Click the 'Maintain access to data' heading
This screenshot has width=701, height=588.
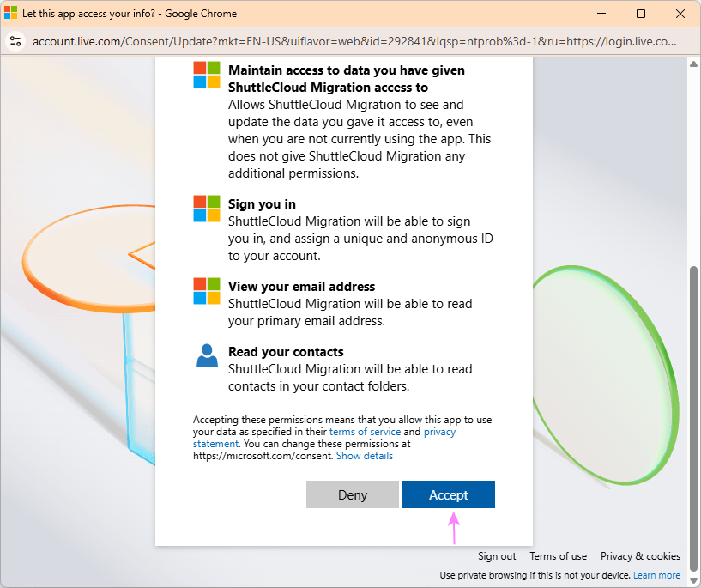347,79
